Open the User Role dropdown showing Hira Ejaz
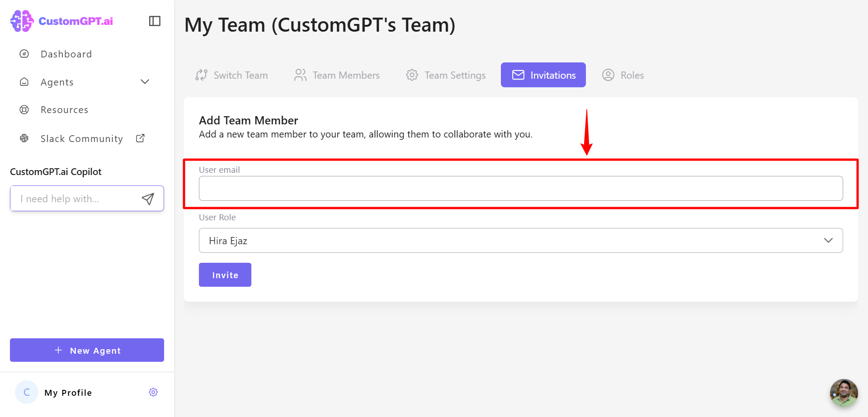The height and width of the screenshot is (417, 868). (x=521, y=240)
